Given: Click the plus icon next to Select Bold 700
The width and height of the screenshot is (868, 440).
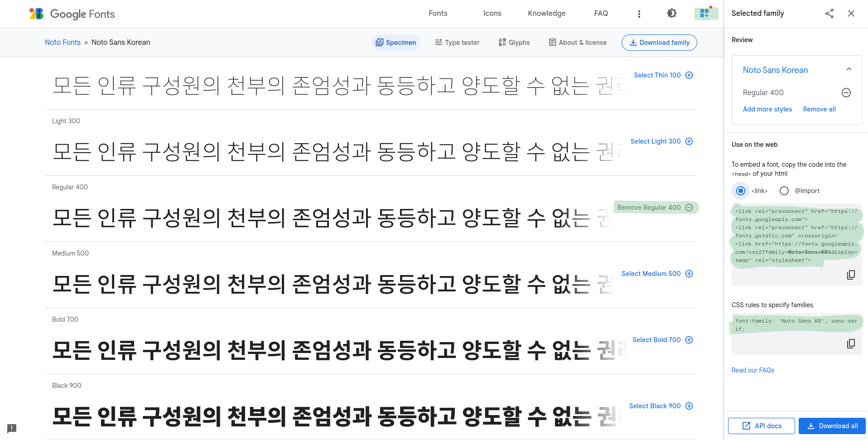Looking at the screenshot, I should click(689, 340).
